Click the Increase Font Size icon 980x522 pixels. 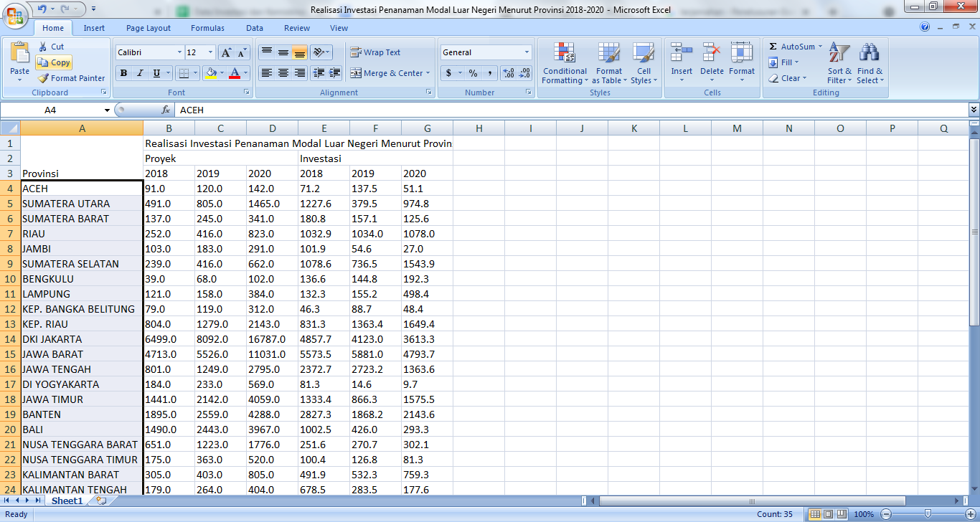226,52
